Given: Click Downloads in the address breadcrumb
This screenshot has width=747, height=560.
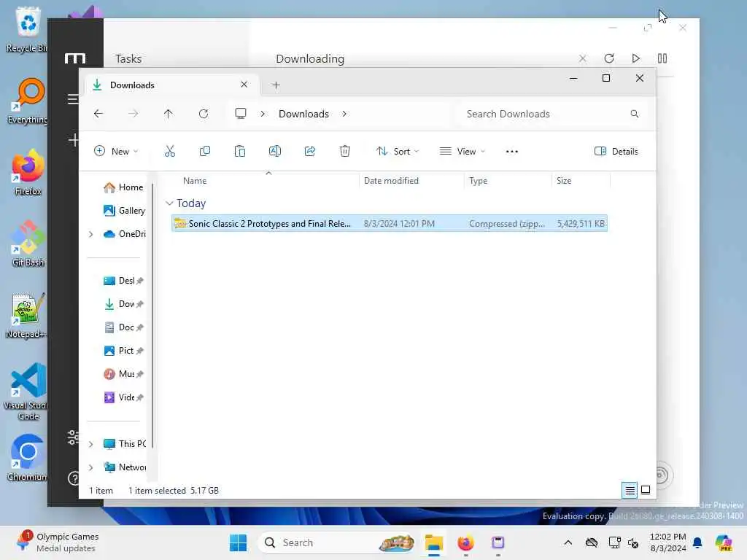Looking at the screenshot, I should pyautogui.click(x=303, y=114).
